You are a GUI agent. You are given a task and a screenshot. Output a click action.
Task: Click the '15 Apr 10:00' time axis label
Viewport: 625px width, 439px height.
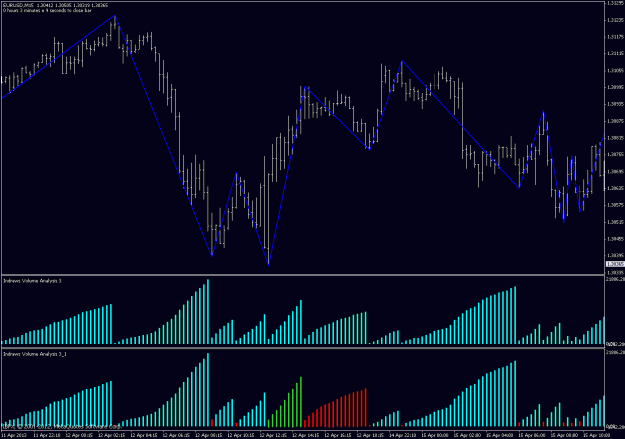click(x=596, y=435)
